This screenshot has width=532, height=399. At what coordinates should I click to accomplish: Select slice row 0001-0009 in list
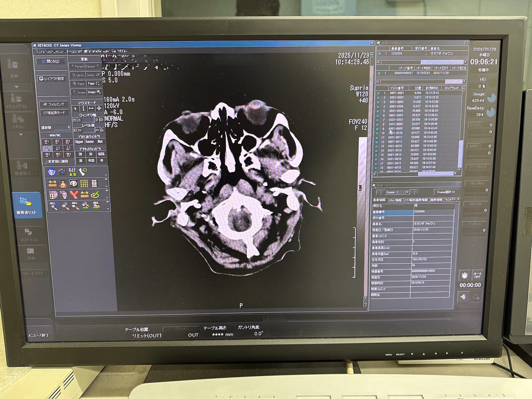418,129
